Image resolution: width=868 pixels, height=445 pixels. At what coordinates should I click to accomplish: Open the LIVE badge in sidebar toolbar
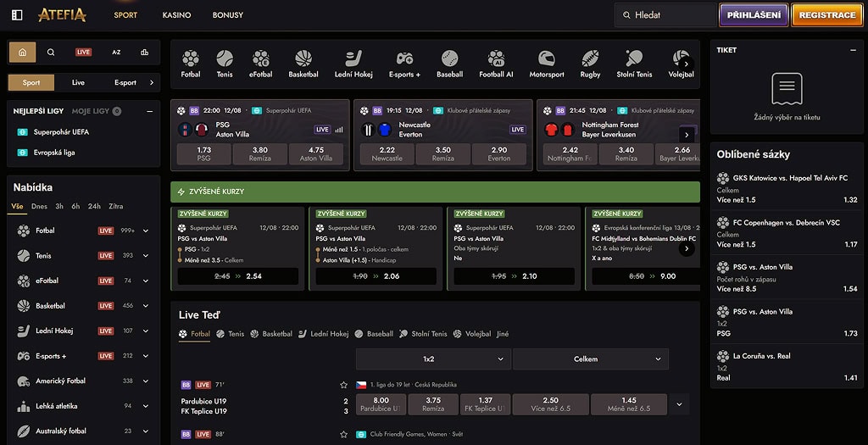(x=84, y=52)
